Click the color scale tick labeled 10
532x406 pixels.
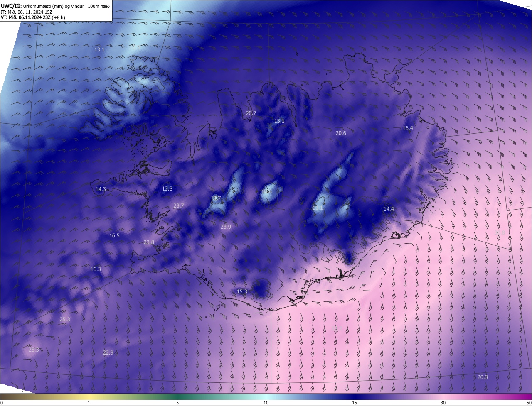coord(266,403)
